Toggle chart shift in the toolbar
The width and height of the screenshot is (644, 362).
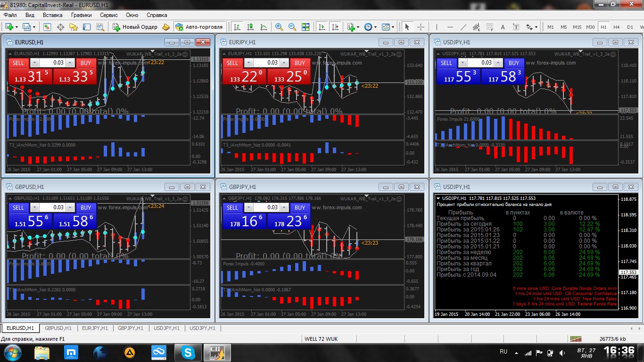coord(335,27)
